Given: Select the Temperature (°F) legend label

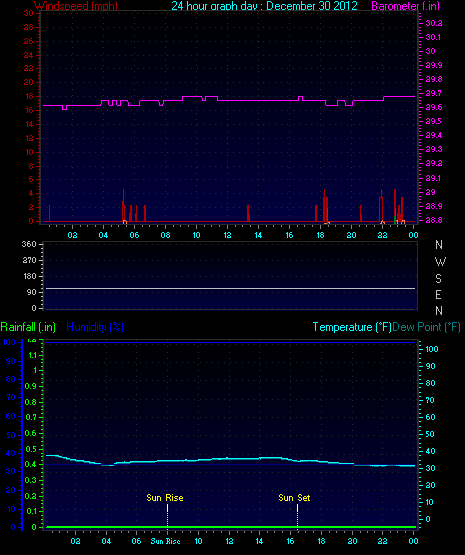Looking at the screenshot, I should [352, 327].
